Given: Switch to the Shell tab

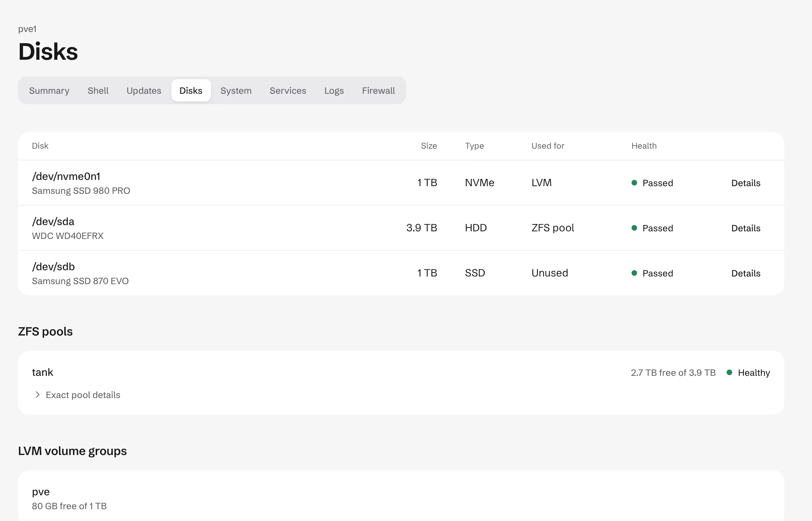Looking at the screenshot, I should 98,91.
